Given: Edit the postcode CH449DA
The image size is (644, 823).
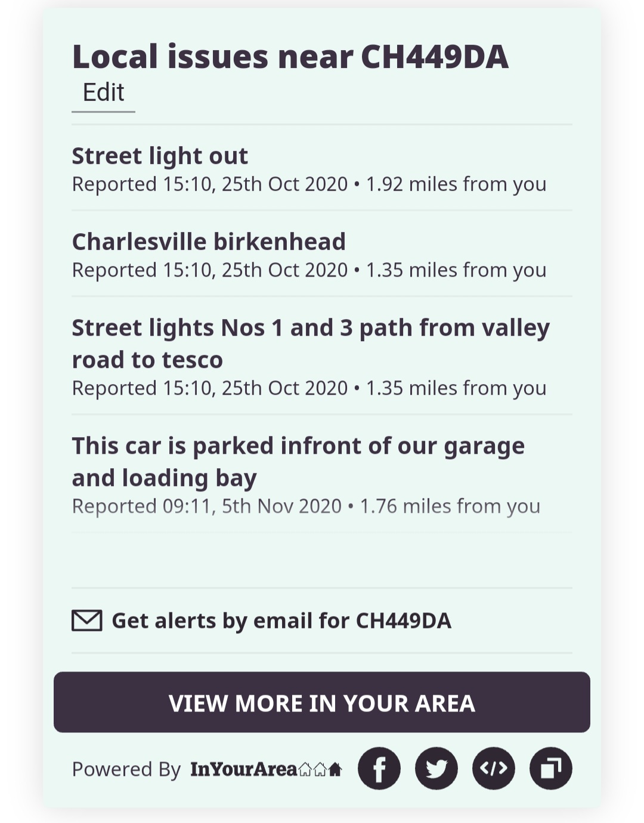Looking at the screenshot, I should click(103, 93).
